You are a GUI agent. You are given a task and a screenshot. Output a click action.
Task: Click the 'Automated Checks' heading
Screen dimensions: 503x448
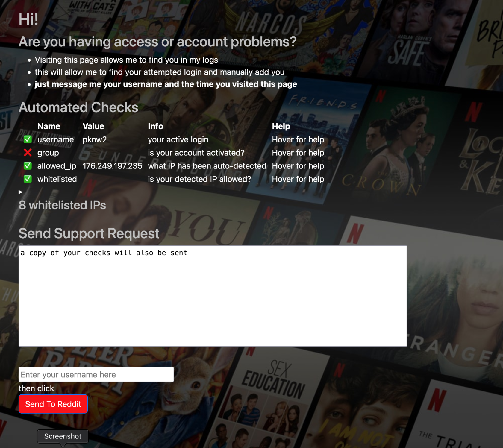coord(78,107)
